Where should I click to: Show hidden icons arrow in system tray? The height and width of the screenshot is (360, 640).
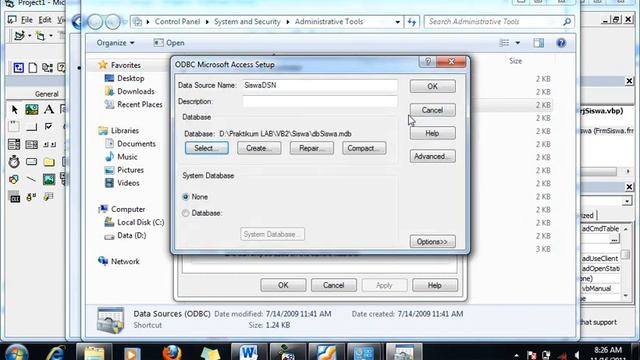516,355
